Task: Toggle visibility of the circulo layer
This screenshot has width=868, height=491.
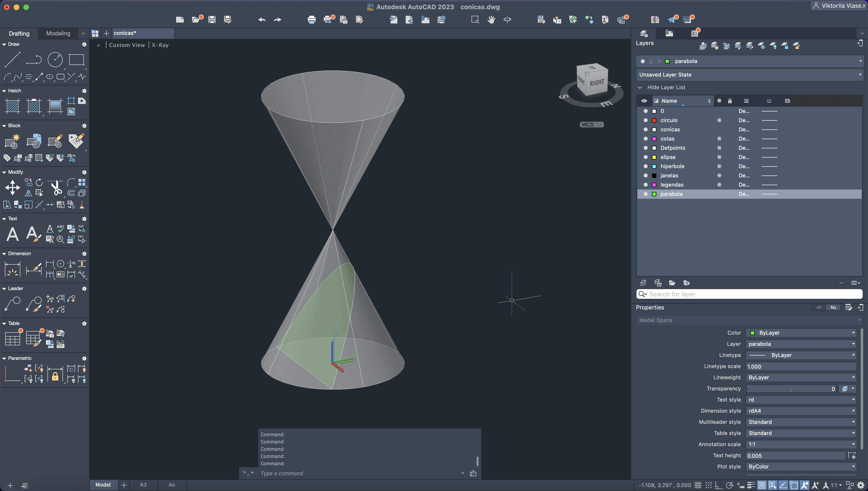Action: click(x=645, y=120)
